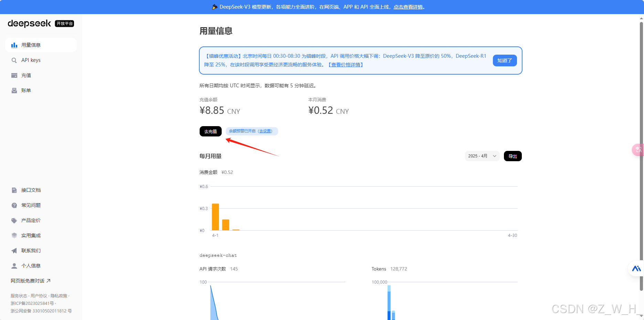Open the 查看价格详情 link

pos(346,65)
